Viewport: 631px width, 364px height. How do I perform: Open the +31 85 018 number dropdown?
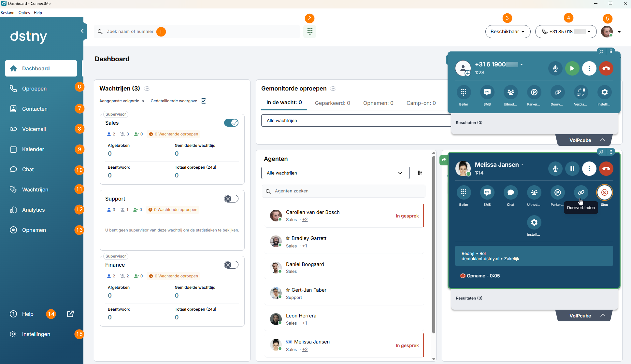click(x=566, y=32)
